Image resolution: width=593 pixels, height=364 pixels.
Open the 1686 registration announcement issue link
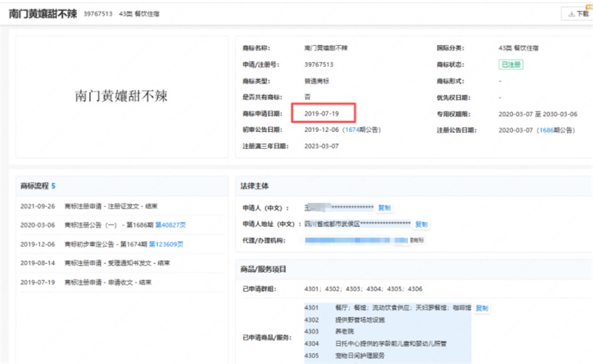click(546, 130)
